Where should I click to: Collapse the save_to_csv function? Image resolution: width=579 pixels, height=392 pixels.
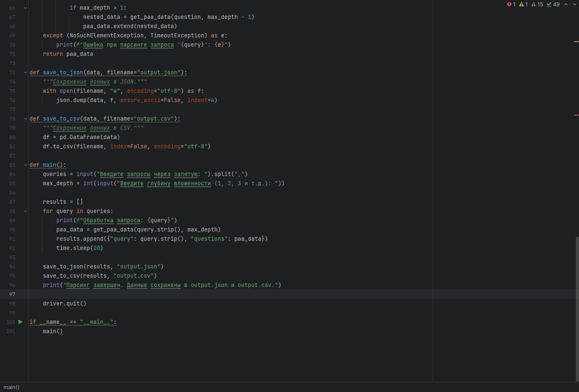tap(25, 118)
